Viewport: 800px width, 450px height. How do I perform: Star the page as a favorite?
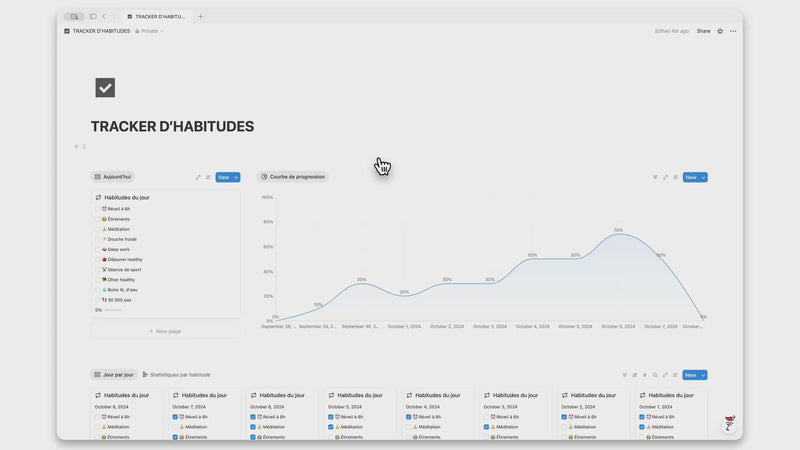[720, 31]
